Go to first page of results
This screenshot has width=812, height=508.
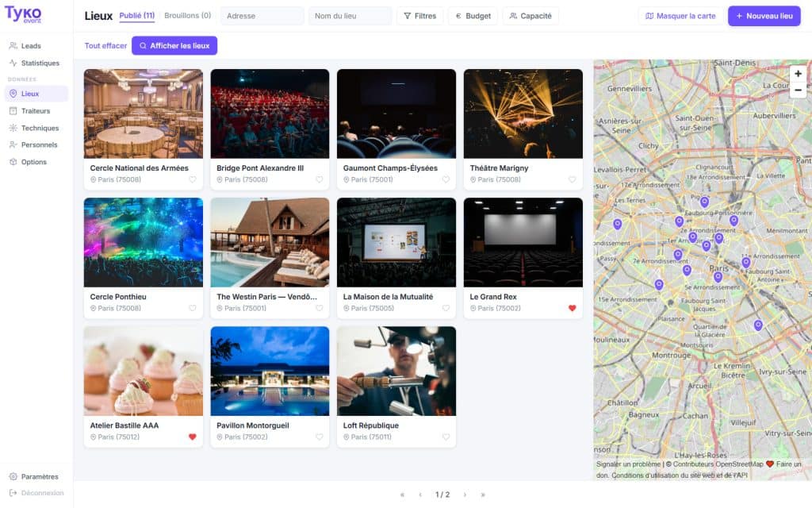pos(402,495)
